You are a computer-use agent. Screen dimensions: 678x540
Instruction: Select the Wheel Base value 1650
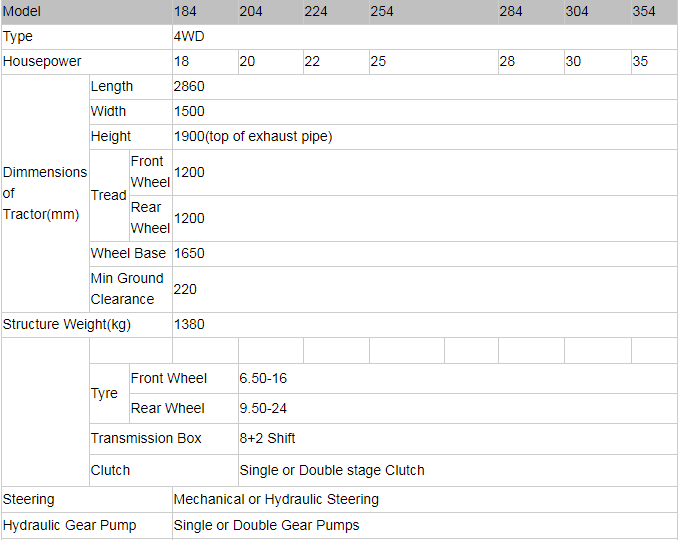click(189, 253)
